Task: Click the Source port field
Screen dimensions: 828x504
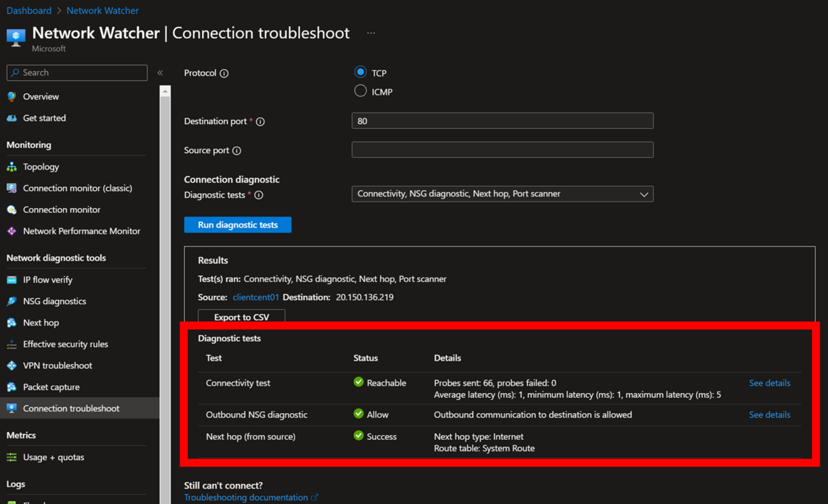Action: pyautogui.click(x=502, y=150)
